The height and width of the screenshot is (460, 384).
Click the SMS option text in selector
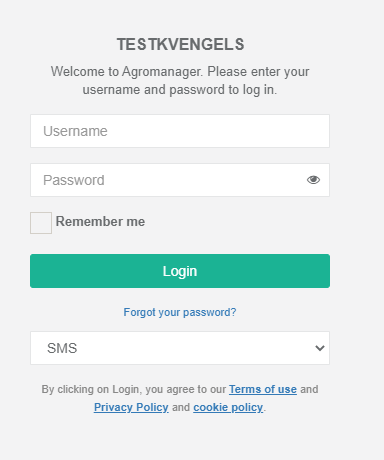[62, 348]
